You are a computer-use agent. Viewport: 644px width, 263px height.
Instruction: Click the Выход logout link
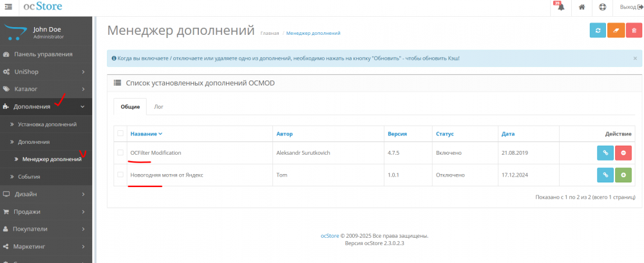(x=631, y=7)
